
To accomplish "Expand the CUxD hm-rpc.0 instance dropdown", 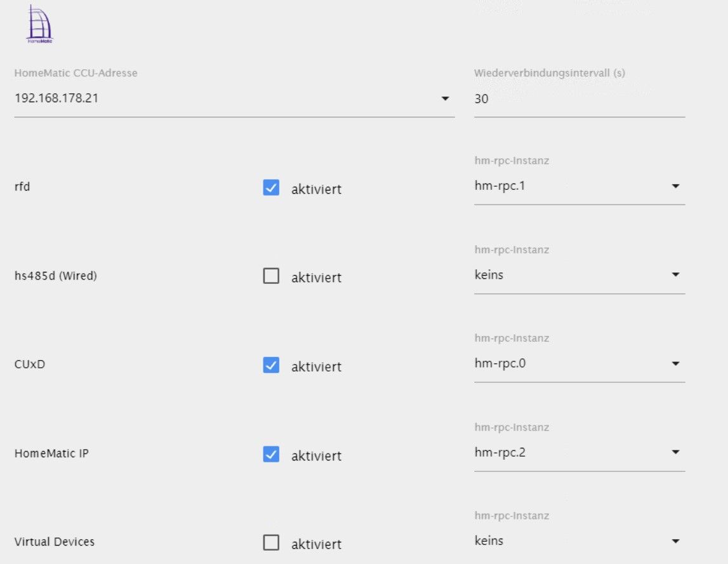I will point(675,364).
